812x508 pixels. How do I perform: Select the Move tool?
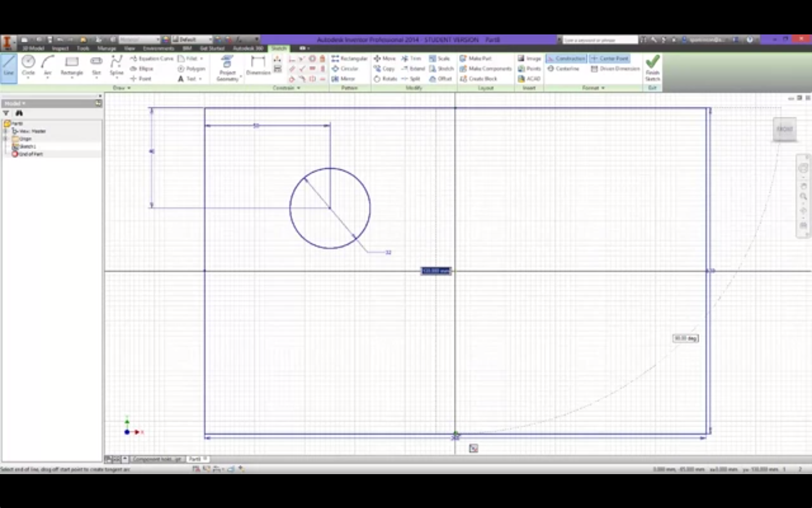click(385, 58)
